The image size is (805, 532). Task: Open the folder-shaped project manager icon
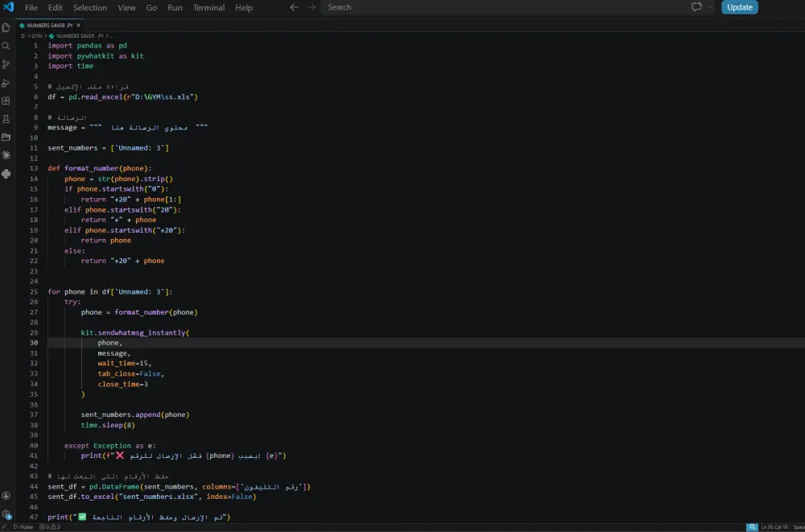click(6, 137)
